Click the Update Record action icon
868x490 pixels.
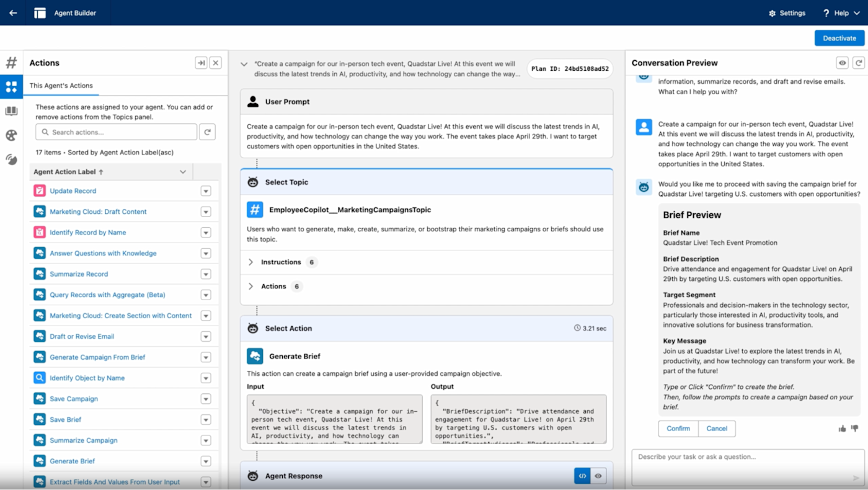coord(40,191)
